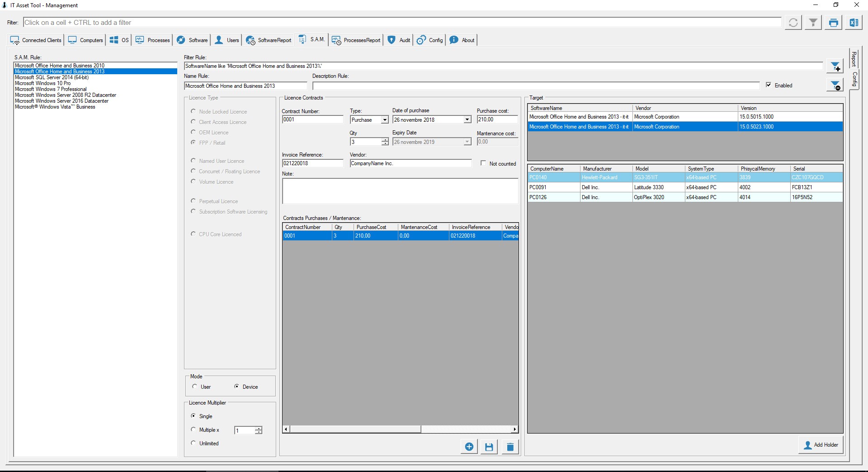
Task: Click the Purchase cost field
Action: 497,119
